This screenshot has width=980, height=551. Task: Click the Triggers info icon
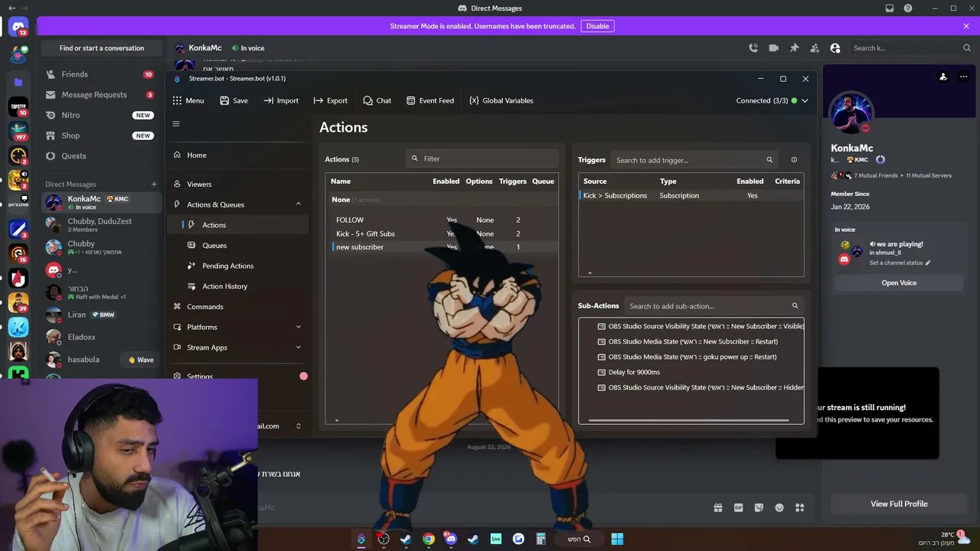794,160
